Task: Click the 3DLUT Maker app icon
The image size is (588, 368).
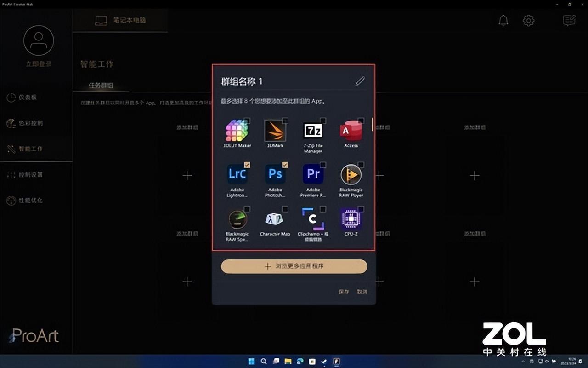Action: pyautogui.click(x=237, y=131)
